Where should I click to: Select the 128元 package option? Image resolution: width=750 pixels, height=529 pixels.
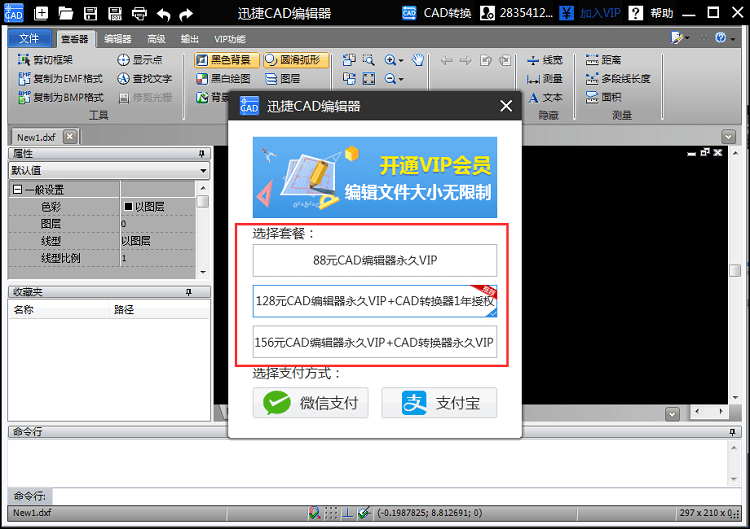pos(375,301)
